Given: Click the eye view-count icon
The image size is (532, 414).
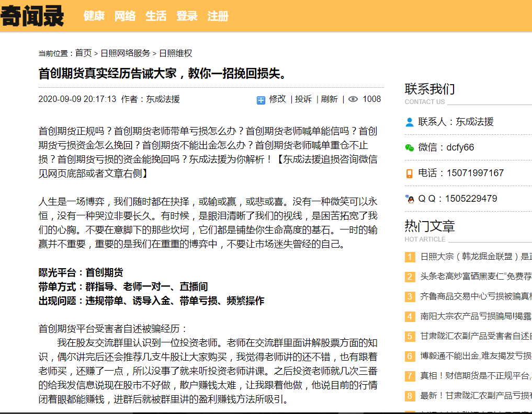Looking at the screenshot, I should tap(353, 99).
